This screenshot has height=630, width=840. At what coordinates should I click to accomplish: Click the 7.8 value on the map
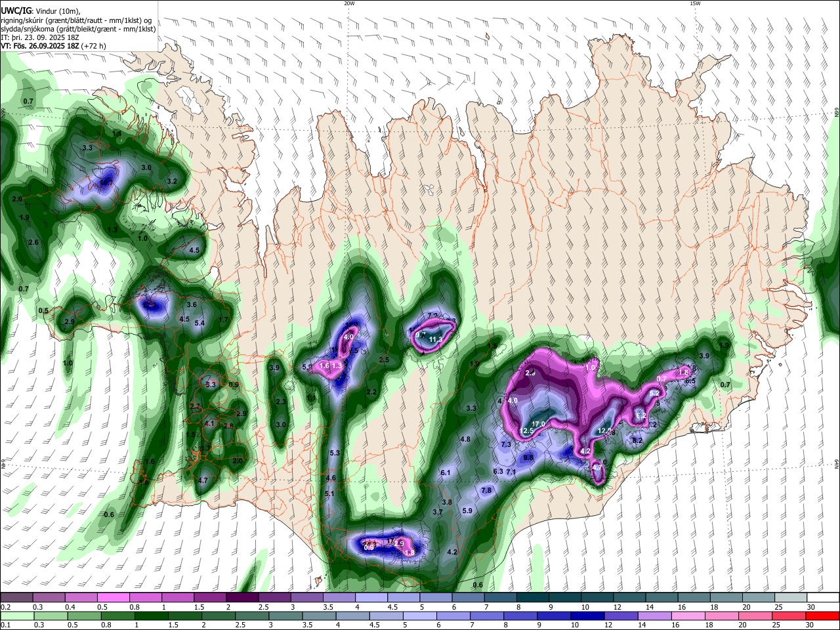(486, 490)
